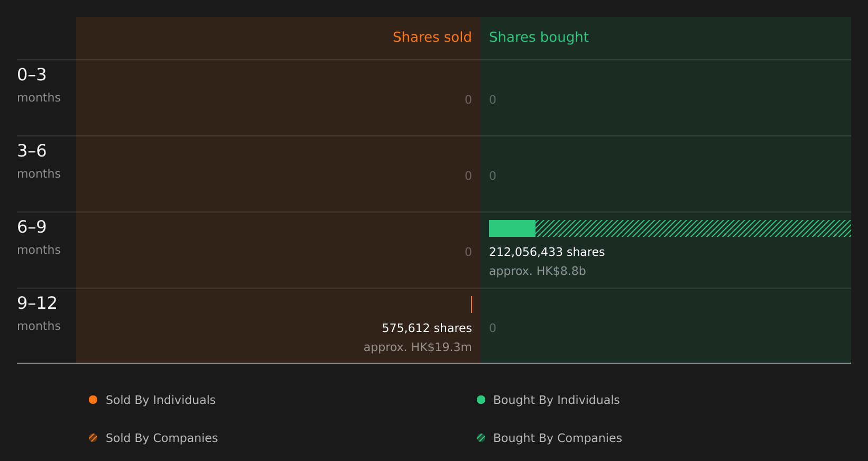Click the 212,056,433 shares value

click(547, 252)
